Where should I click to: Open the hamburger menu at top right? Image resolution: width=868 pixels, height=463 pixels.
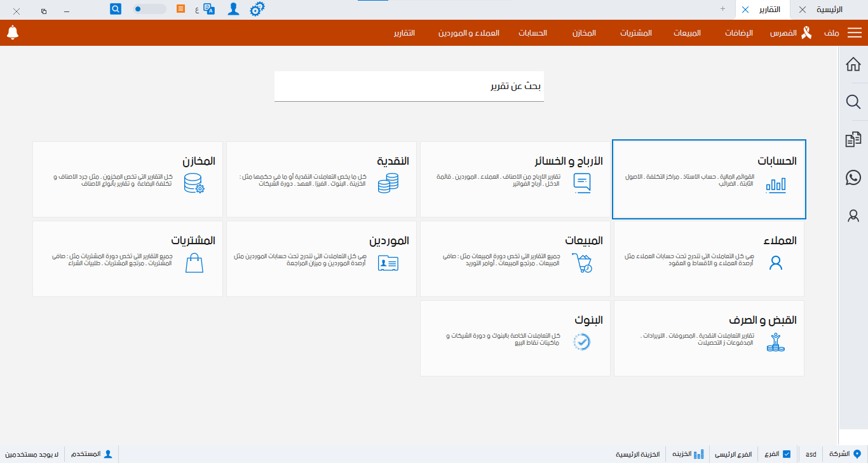point(854,32)
